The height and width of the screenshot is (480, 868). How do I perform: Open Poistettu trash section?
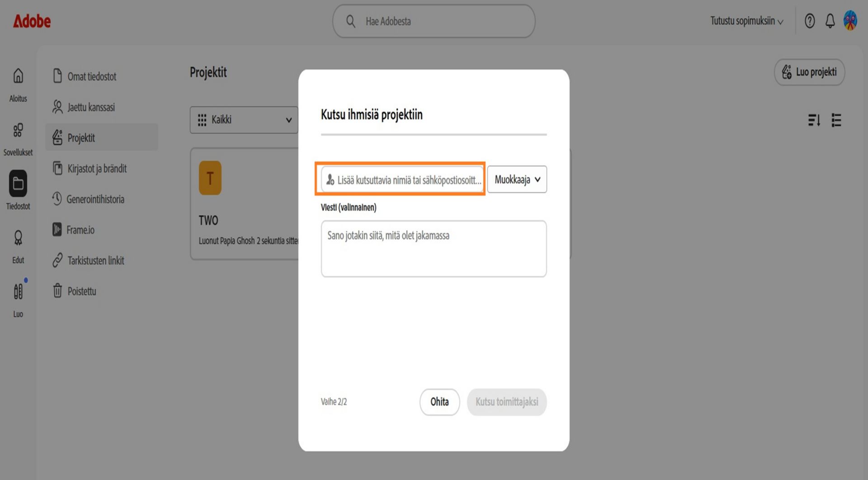(102, 291)
